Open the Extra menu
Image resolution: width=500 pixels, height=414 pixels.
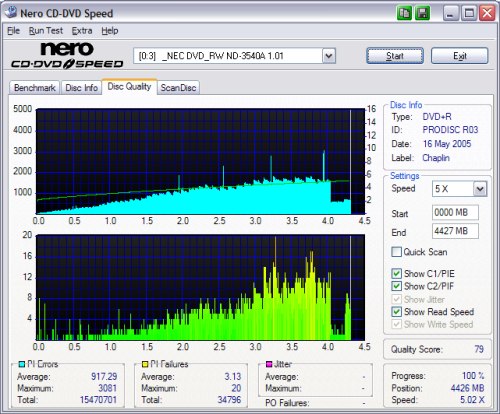click(82, 31)
